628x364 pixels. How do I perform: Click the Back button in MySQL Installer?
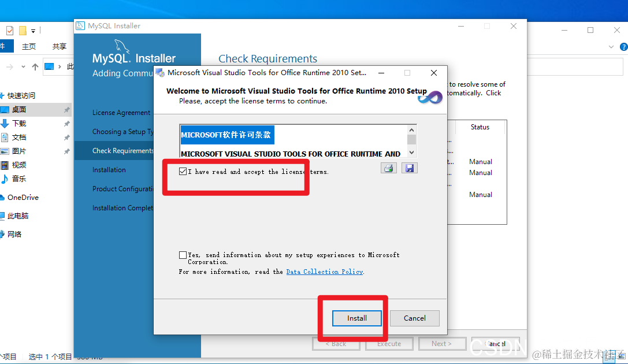[x=336, y=344]
